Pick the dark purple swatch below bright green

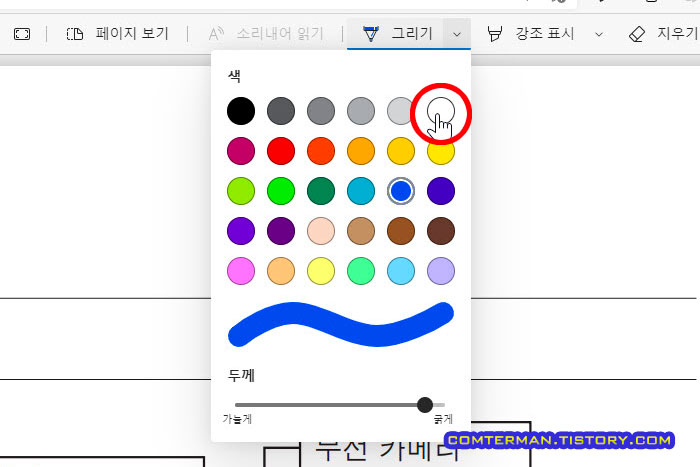tap(281, 231)
